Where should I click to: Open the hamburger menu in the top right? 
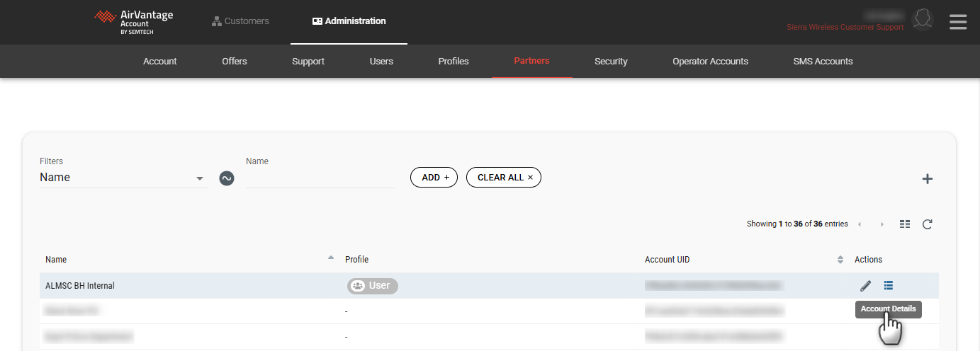tap(958, 22)
